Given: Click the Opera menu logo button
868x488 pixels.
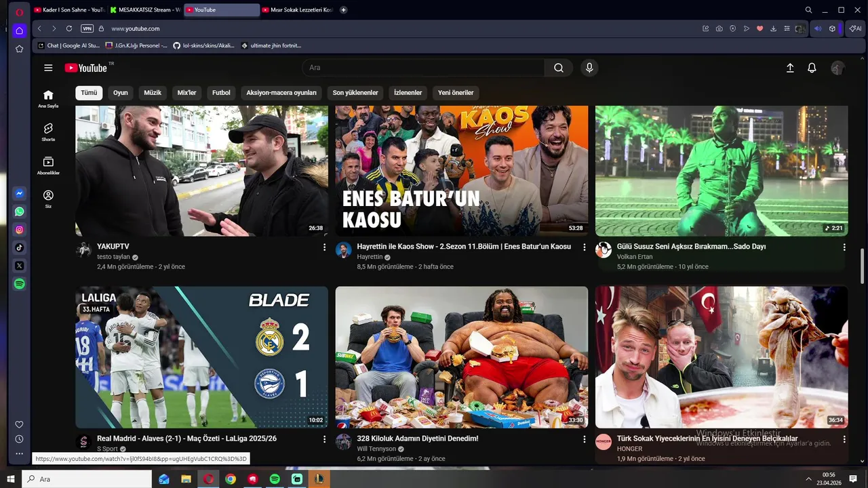Looking at the screenshot, I should (x=19, y=12).
